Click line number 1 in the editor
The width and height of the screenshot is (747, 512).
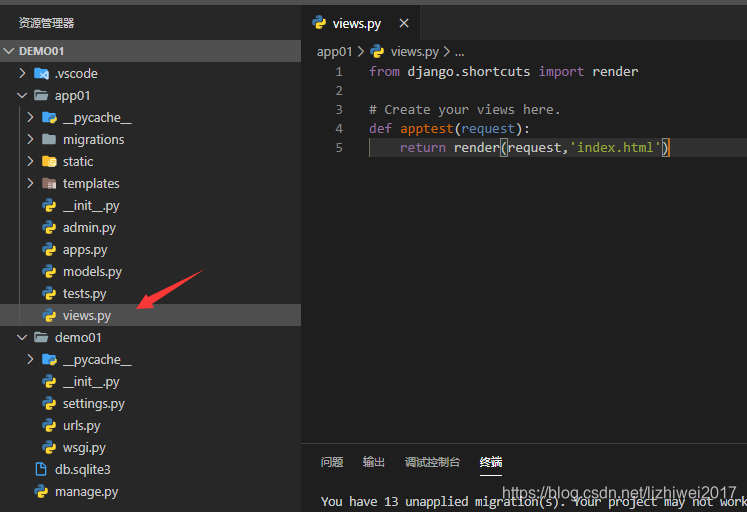tap(339, 71)
